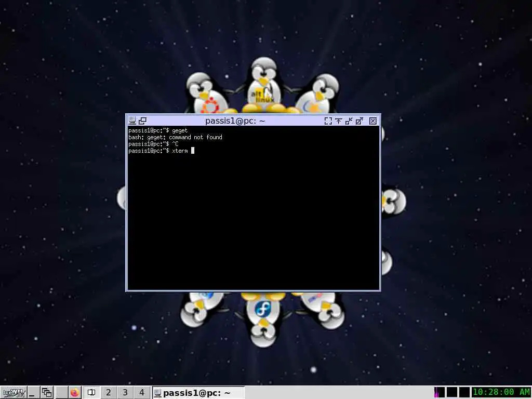Open the xterm window menu icon

click(x=132, y=121)
